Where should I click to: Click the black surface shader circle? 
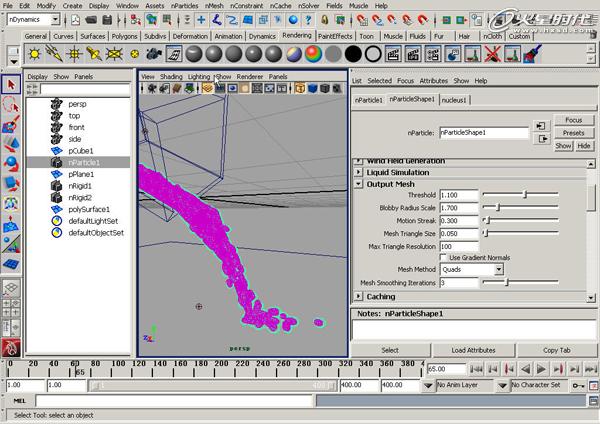[x=353, y=54]
